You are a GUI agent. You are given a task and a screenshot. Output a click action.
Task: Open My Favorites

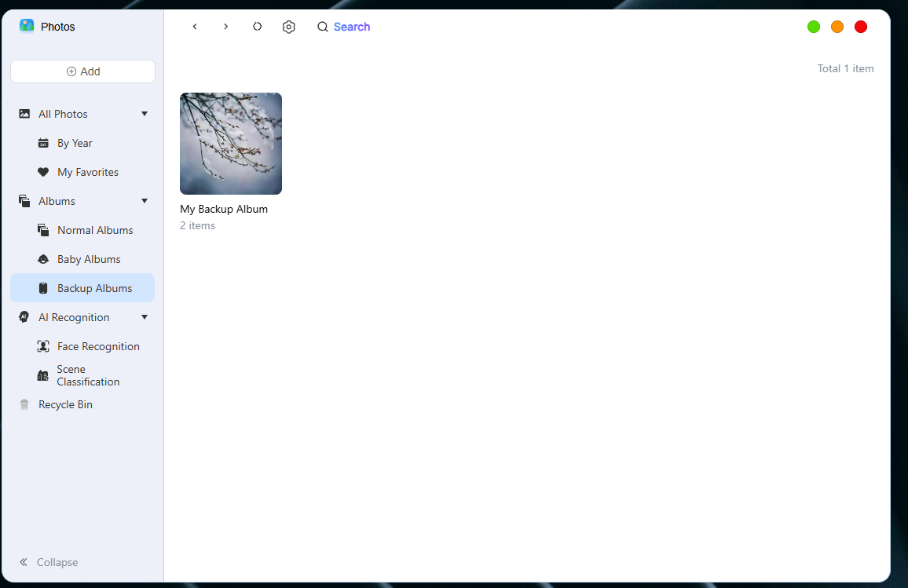pos(88,172)
